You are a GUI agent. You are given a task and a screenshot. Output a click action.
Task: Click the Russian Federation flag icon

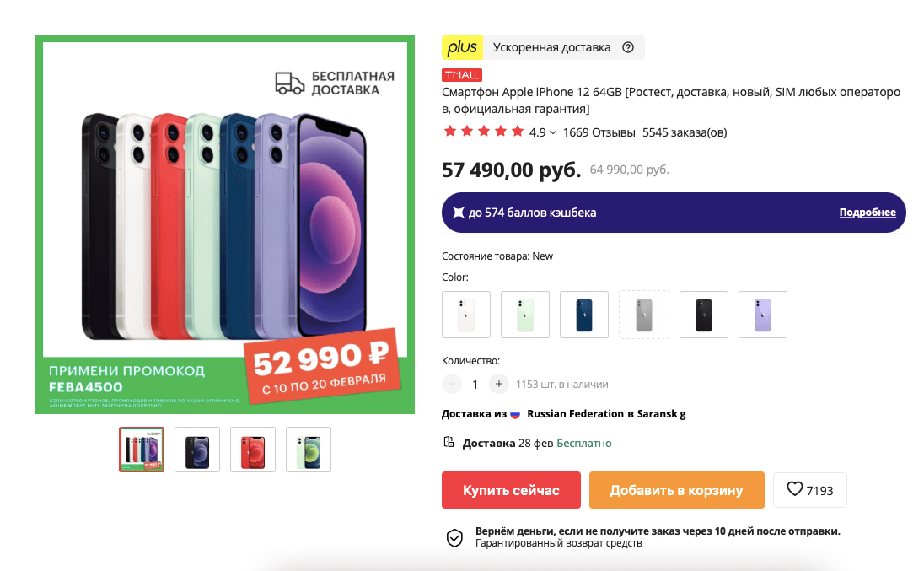[x=515, y=415]
